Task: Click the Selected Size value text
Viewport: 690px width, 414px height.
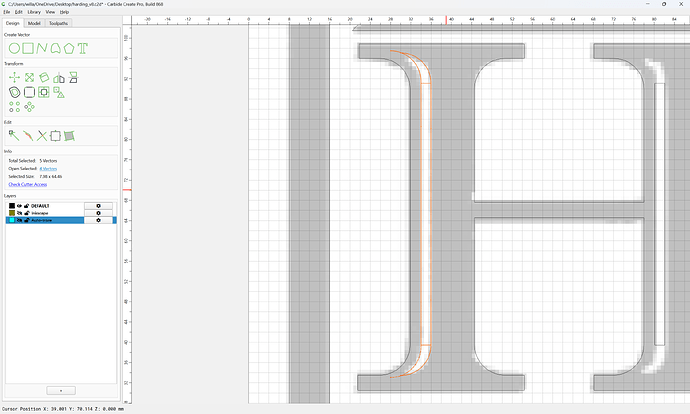Action: click(51, 176)
